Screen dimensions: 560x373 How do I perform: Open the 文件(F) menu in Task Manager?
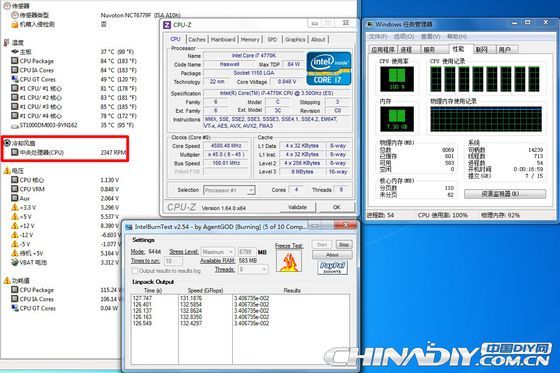click(378, 36)
